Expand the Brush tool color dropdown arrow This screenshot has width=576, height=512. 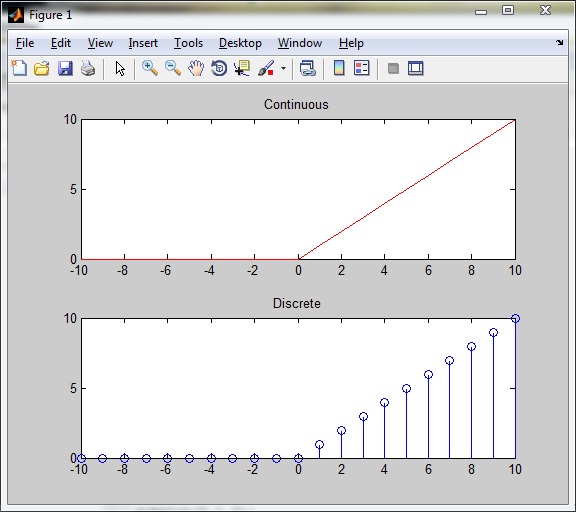(x=283, y=68)
